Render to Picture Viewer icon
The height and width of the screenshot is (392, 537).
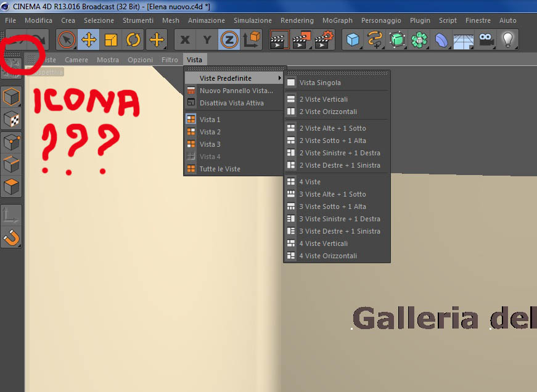click(301, 39)
